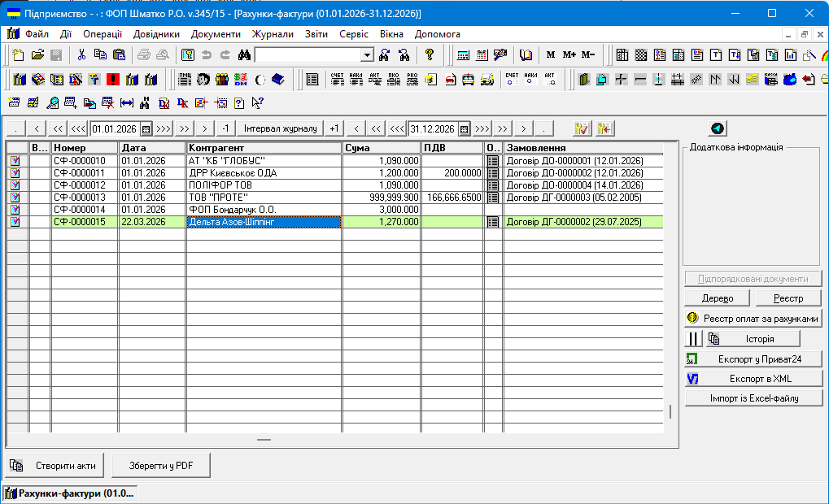Expand the search combo box dropdown
829x504 pixels.
point(367,55)
